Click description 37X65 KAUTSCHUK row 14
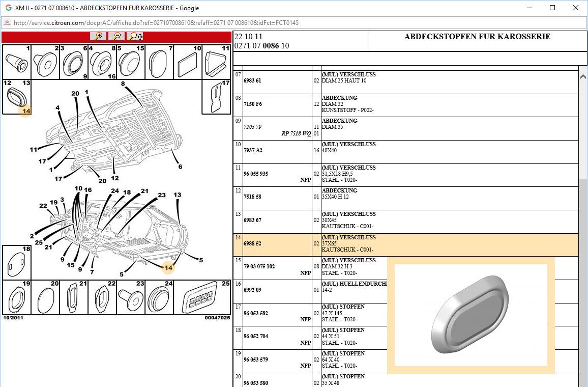 coord(347,246)
